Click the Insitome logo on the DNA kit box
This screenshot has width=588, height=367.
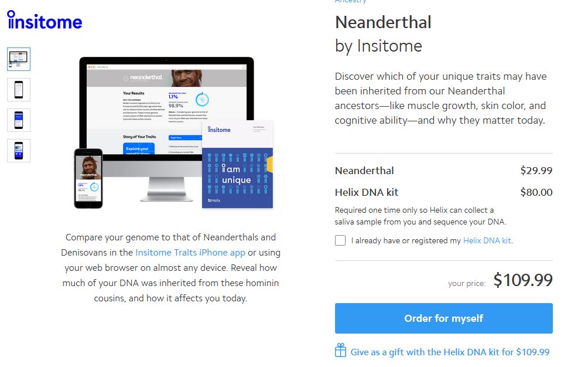tap(219, 130)
